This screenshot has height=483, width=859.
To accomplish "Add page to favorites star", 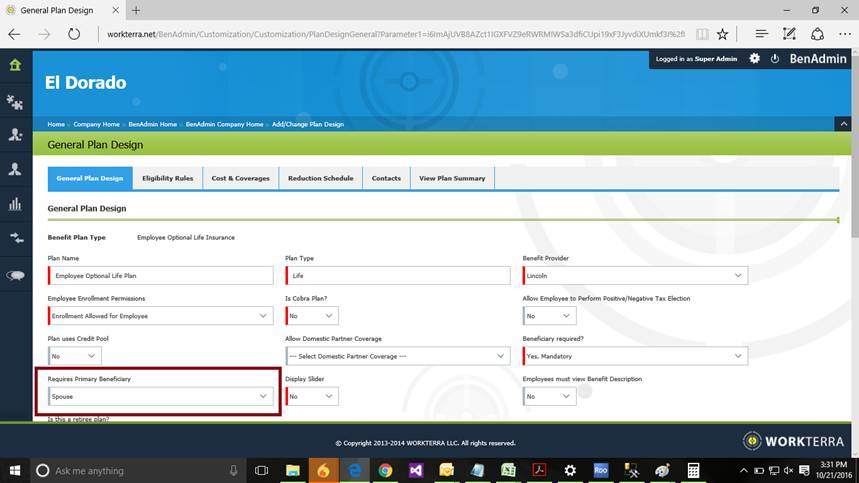I will (723, 34).
